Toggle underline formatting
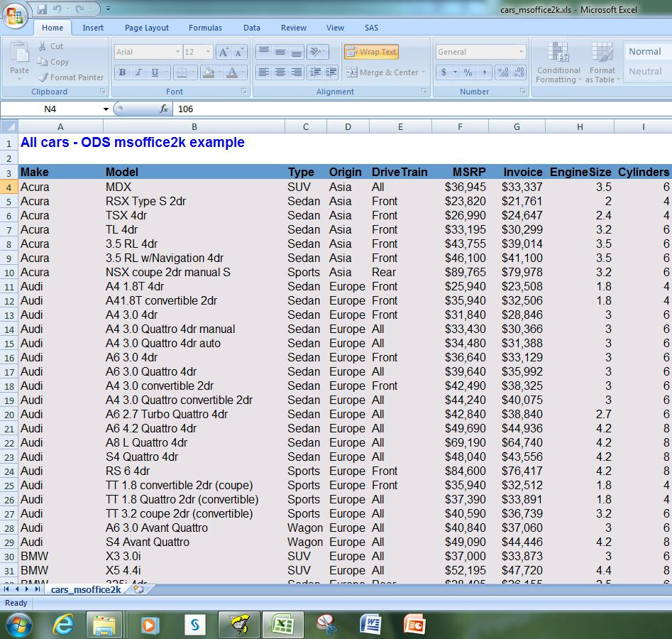 pyautogui.click(x=155, y=72)
